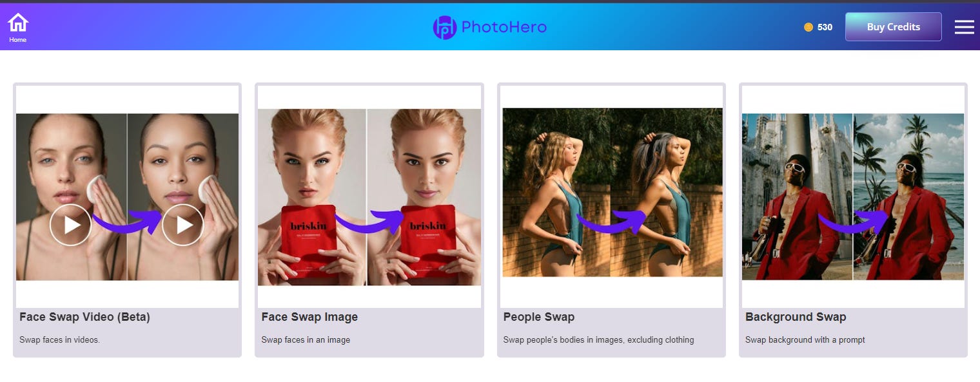Play the left Face Swap Video preview
Image resolution: width=980 pixels, height=382 pixels.
[70, 225]
